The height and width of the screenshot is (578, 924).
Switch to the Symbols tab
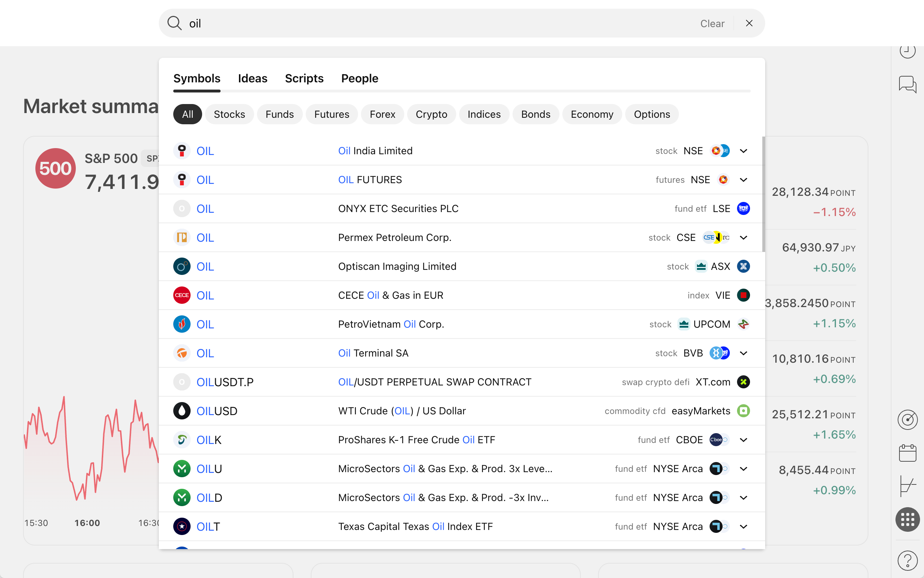click(x=197, y=78)
